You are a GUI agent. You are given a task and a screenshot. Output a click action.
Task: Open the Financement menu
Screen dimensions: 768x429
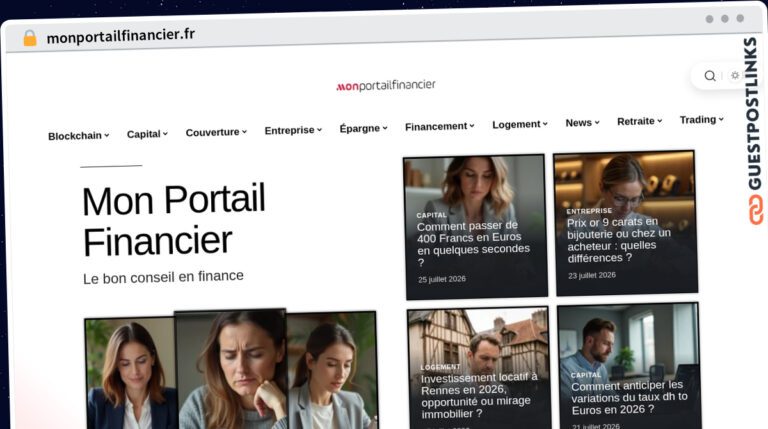pyautogui.click(x=439, y=126)
